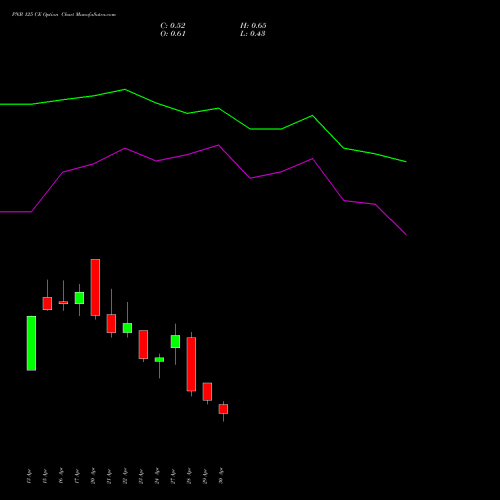The width and height of the screenshot is (500, 500).
Task: Select the '16 Apr' date label on the axis
Action: coord(61,476)
